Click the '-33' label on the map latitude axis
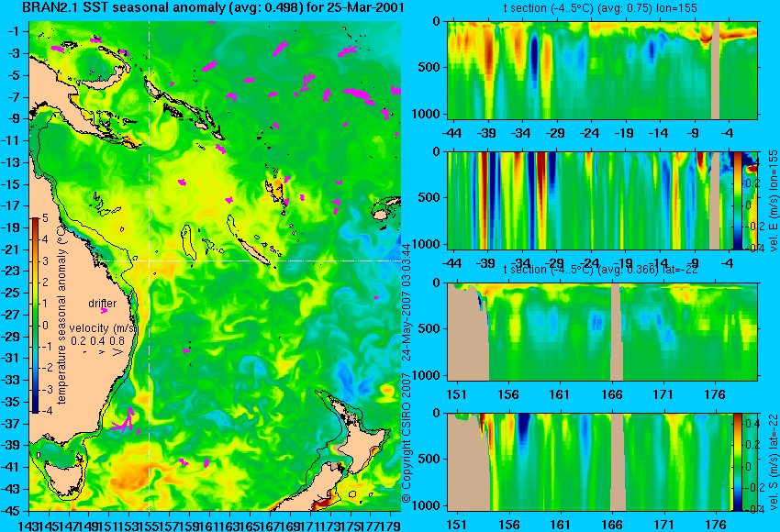780x532 pixels. (x=11, y=380)
